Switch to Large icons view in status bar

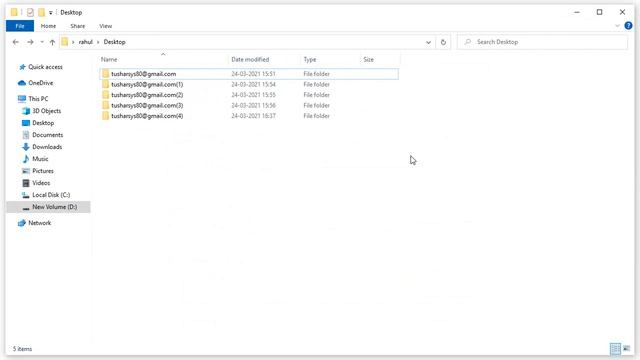pyautogui.click(x=627, y=349)
